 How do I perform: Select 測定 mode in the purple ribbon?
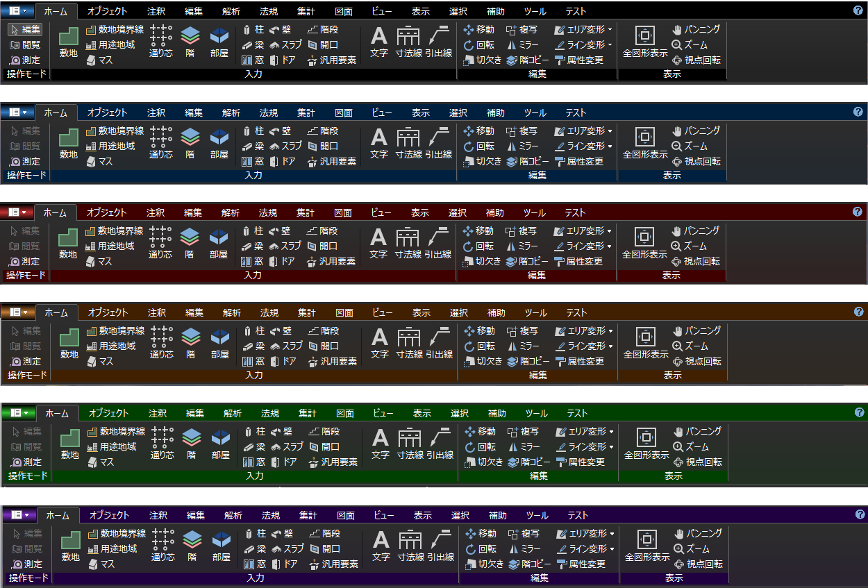26,564
